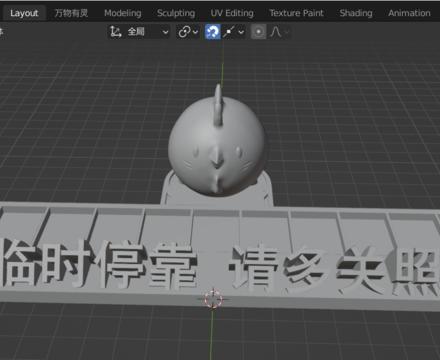Switch to the Animation workspace tab

pos(409,13)
